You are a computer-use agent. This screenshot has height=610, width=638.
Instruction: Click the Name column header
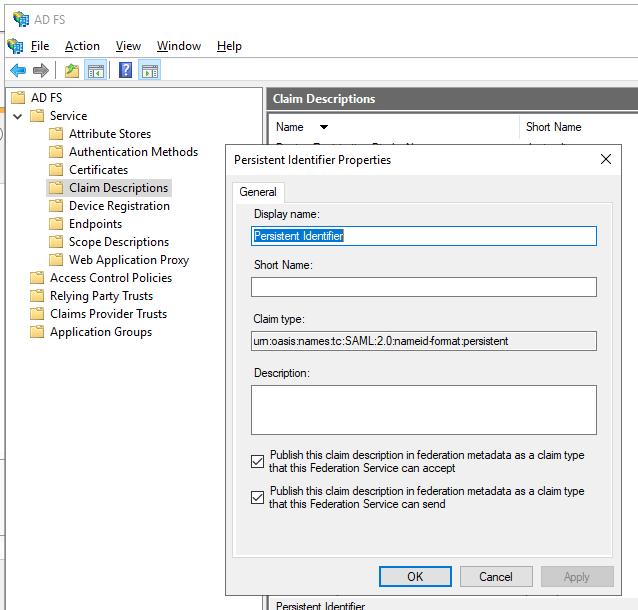pos(290,127)
